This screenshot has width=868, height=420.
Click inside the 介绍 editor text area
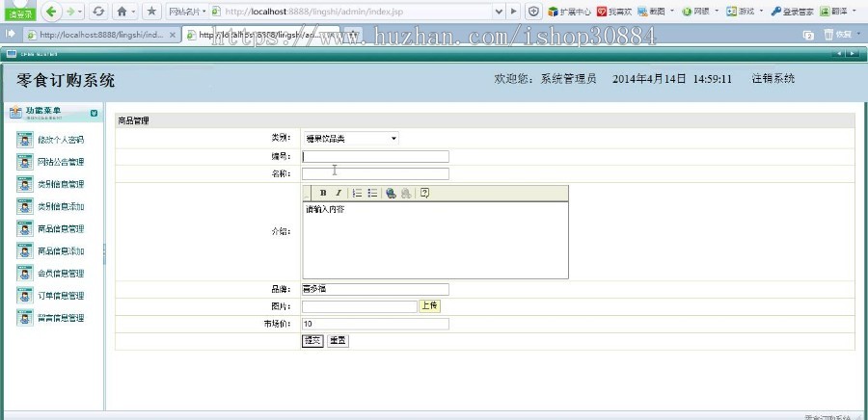coord(435,241)
